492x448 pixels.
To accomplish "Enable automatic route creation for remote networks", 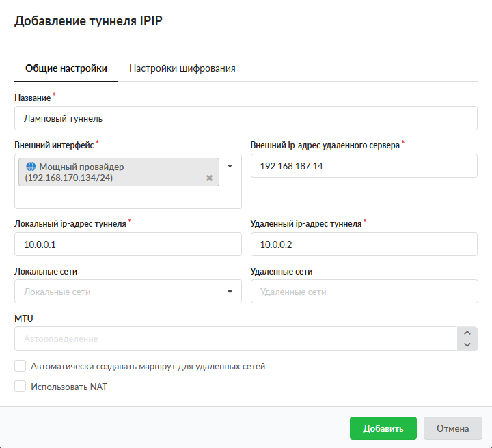I will pyautogui.click(x=20, y=366).
